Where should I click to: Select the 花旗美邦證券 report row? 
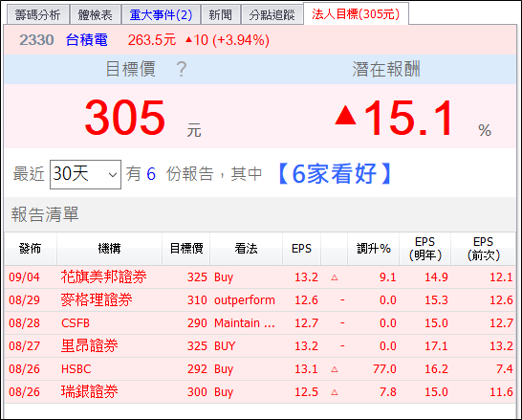tap(260, 277)
